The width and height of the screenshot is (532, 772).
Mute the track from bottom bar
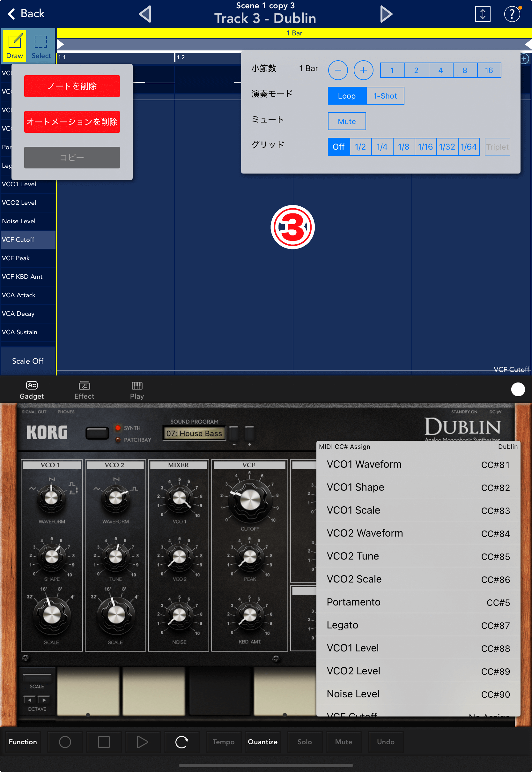click(344, 742)
